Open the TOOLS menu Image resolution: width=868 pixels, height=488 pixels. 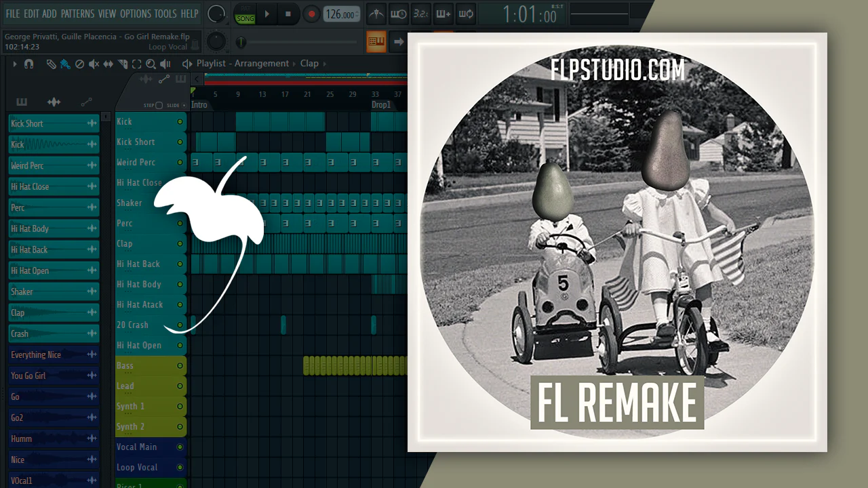pos(165,14)
